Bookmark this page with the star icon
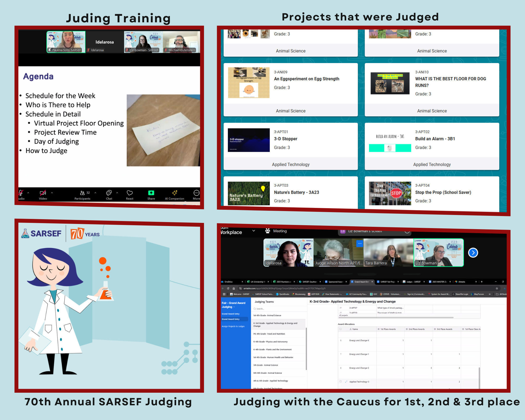The width and height of the screenshot is (525, 420). [x=497, y=288]
